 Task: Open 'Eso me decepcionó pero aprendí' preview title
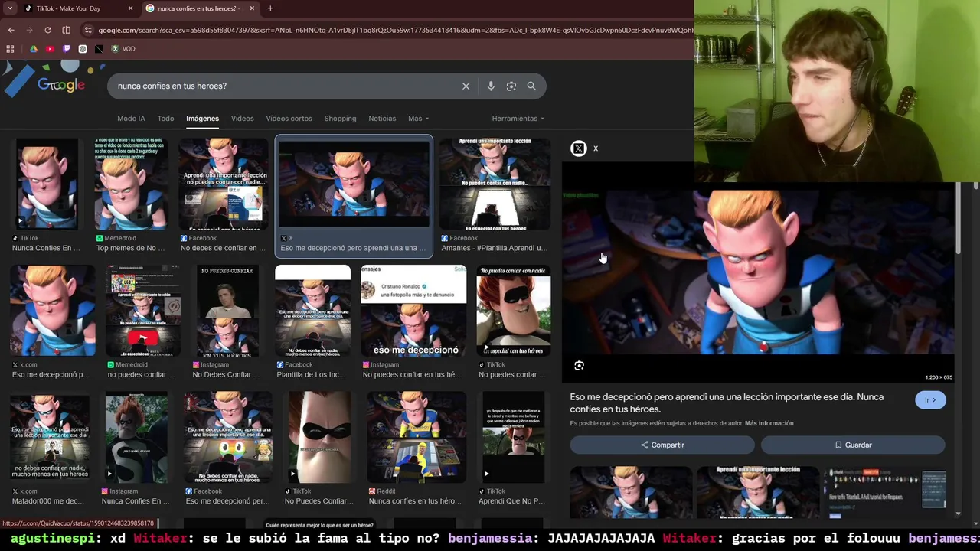coord(727,403)
